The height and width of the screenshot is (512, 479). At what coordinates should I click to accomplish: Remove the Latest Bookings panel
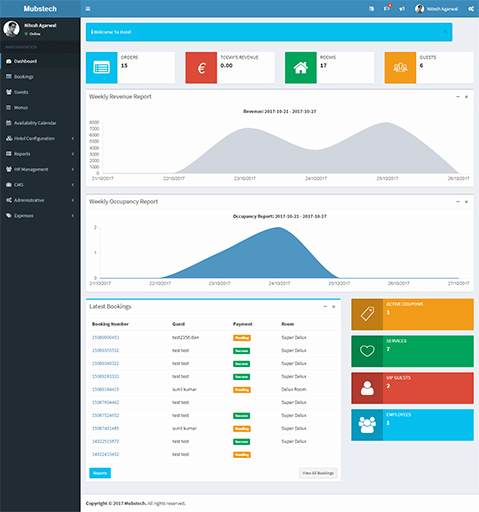(x=334, y=307)
